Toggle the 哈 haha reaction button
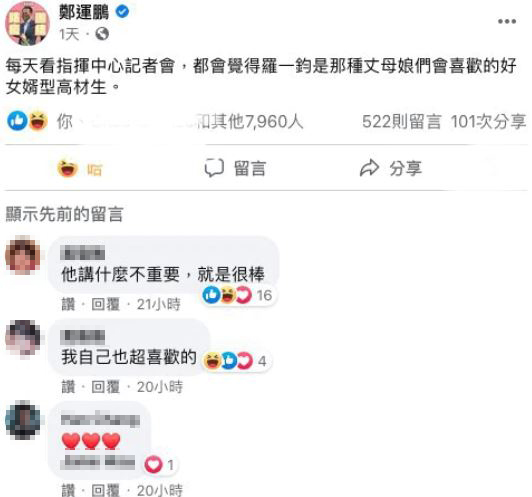Image resolution: width=532 pixels, height=497 pixels. (80, 169)
